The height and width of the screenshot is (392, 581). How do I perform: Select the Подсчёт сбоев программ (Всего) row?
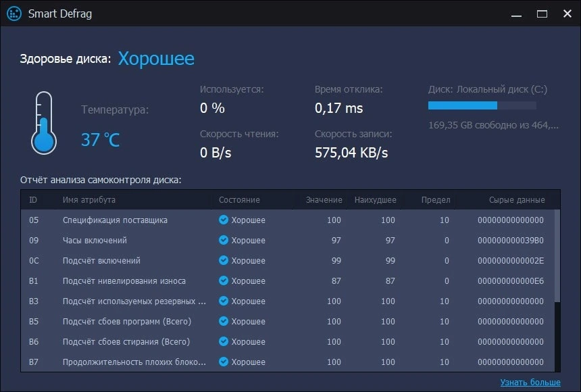point(288,321)
